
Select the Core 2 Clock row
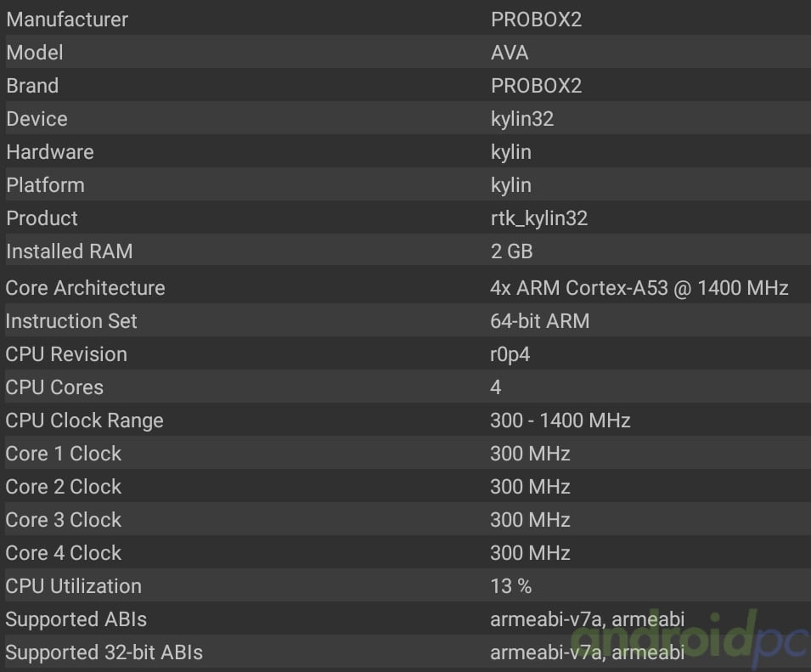click(408, 486)
